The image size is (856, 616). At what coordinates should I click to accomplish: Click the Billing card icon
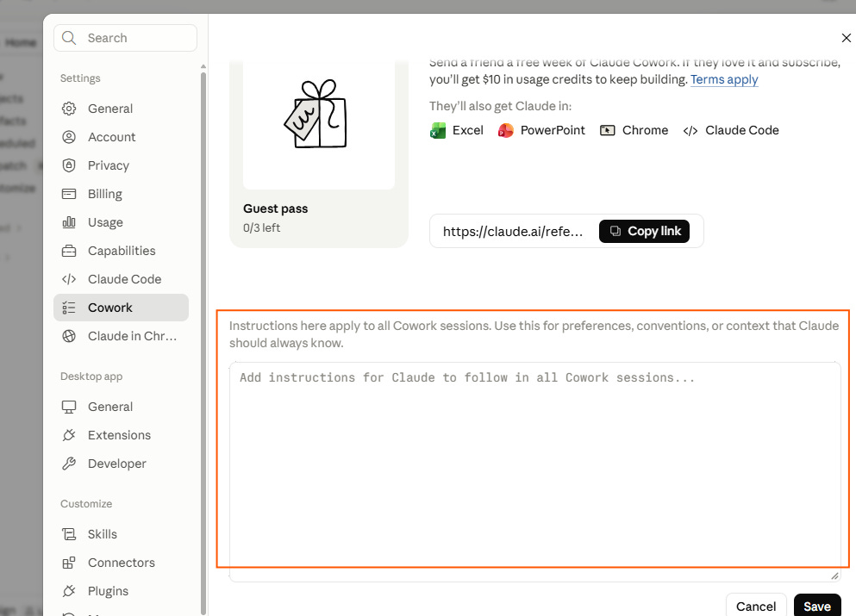tap(69, 194)
